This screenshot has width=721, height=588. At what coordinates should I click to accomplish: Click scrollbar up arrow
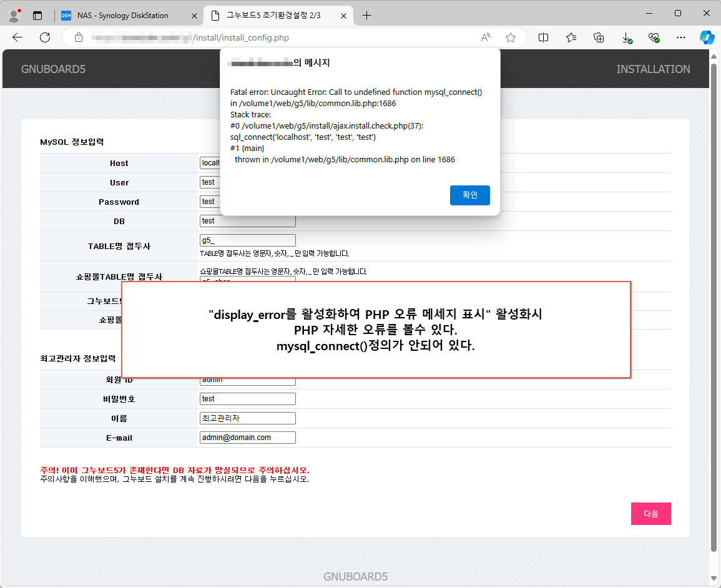[714, 57]
